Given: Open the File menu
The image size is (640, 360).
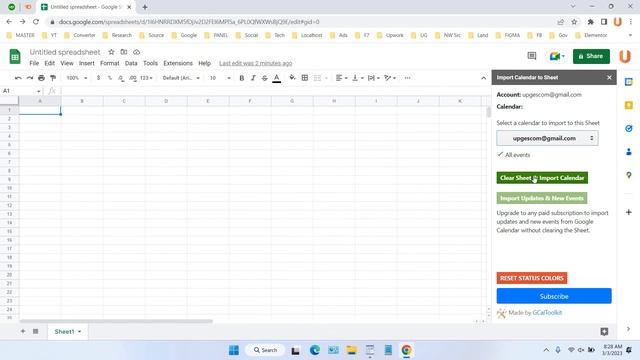Looking at the screenshot, I should pos(34,63).
